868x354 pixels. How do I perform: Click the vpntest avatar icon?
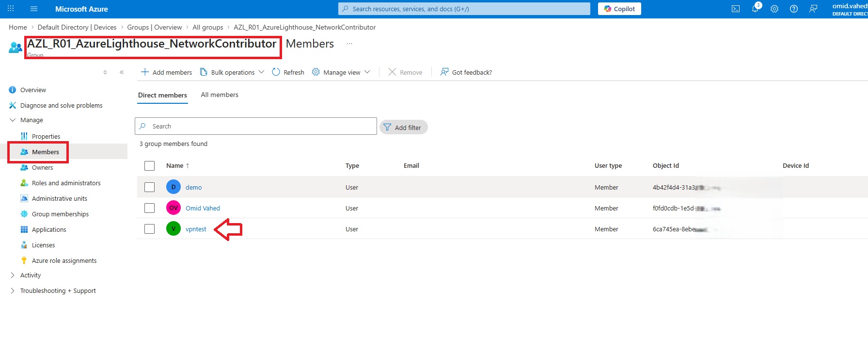point(174,228)
